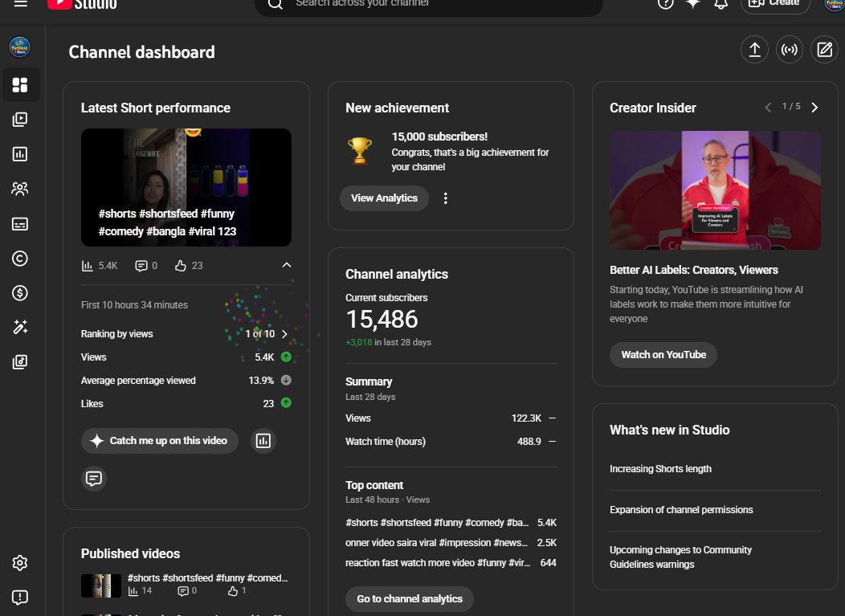This screenshot has width=845, height=616.
Task: Open Customization magic wand sidebar item
Action: 20,327
